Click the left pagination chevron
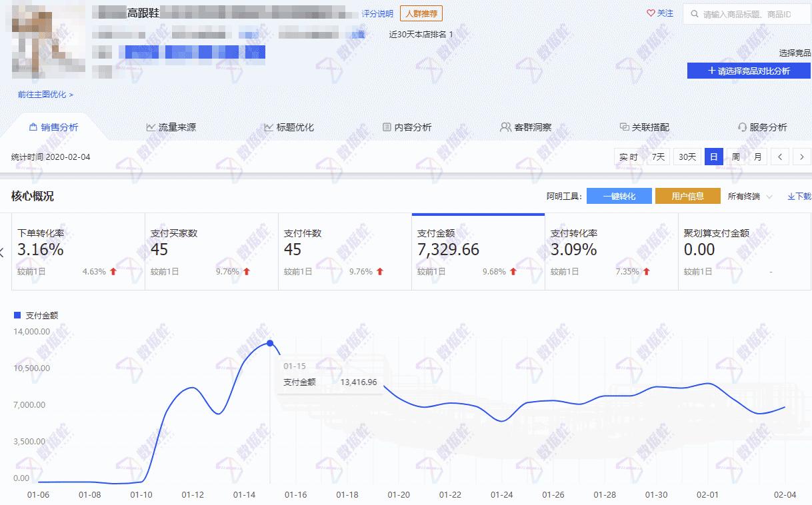 pyautogui.click(x=780, y=157)
